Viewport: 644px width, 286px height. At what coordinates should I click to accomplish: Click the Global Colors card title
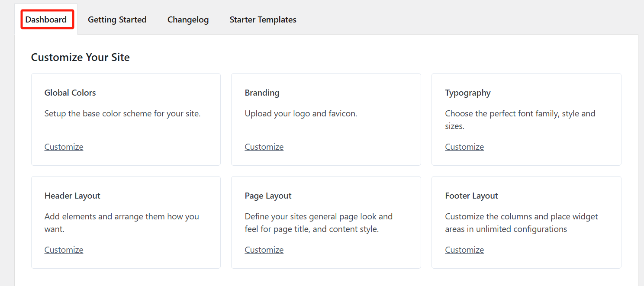(x=70, y=92)
